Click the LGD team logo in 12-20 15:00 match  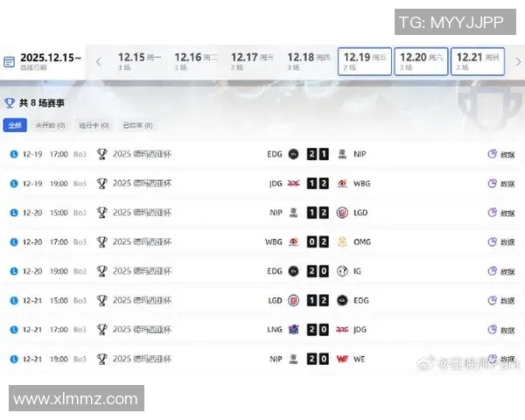(341, 213)
